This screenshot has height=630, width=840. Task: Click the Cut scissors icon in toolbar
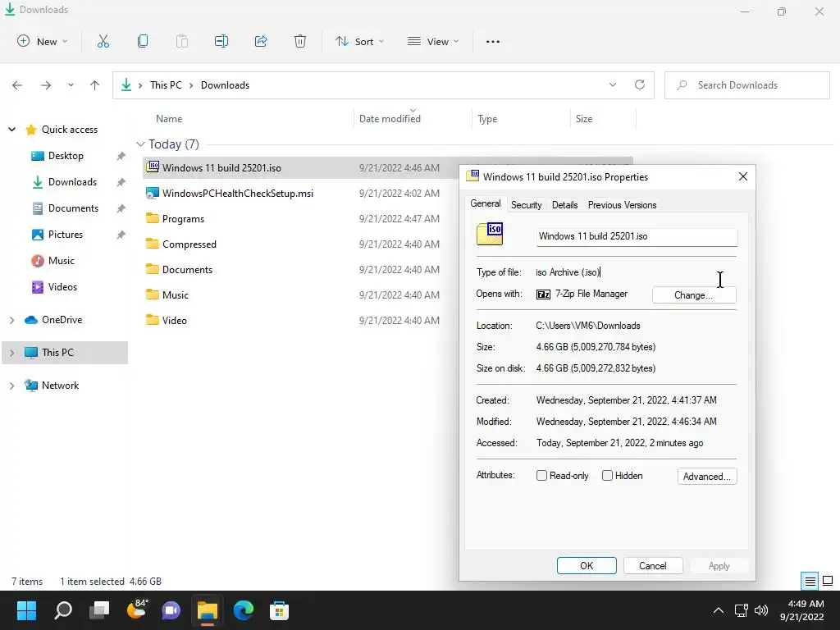point(103,41)
